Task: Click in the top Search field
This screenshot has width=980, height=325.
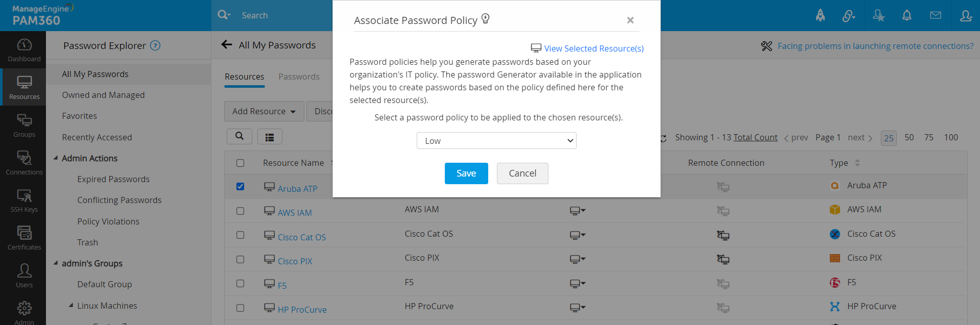Action: coord(281,15)
